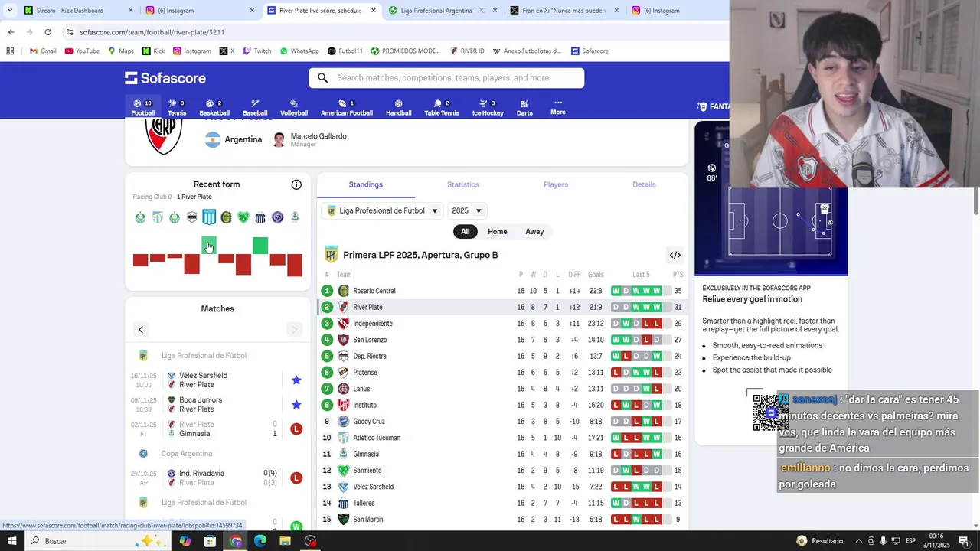Viewport: 980px width, 551px height.
Task: Switch to the Liga Profesional Argentina browser tab
Action: 443,11
